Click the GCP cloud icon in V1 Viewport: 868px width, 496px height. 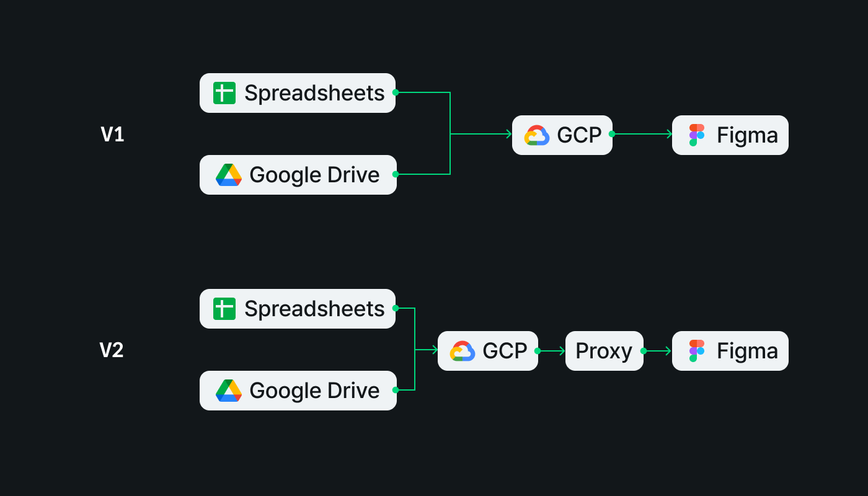click(x=537, y=135)
